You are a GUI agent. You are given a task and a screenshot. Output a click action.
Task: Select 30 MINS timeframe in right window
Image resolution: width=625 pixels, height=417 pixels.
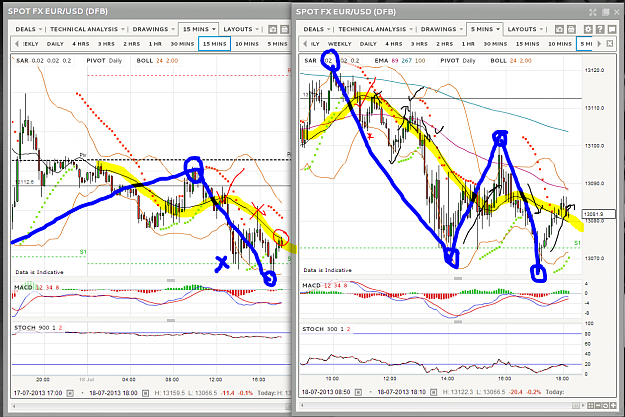point(495,44)
